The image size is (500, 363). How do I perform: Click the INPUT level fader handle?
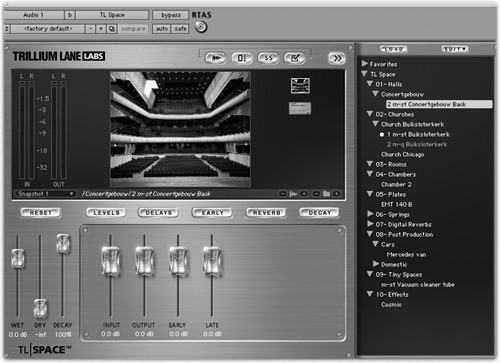click(x=111, y=261)
